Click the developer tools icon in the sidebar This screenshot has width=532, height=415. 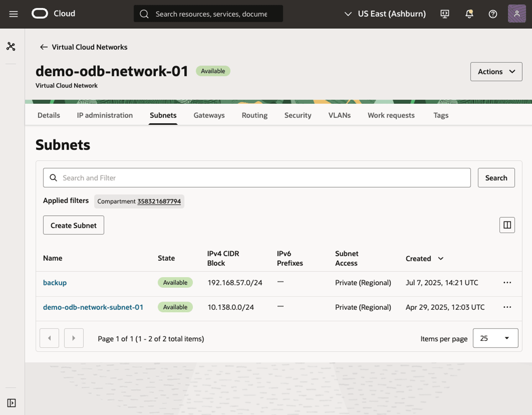tap(10, 46)
